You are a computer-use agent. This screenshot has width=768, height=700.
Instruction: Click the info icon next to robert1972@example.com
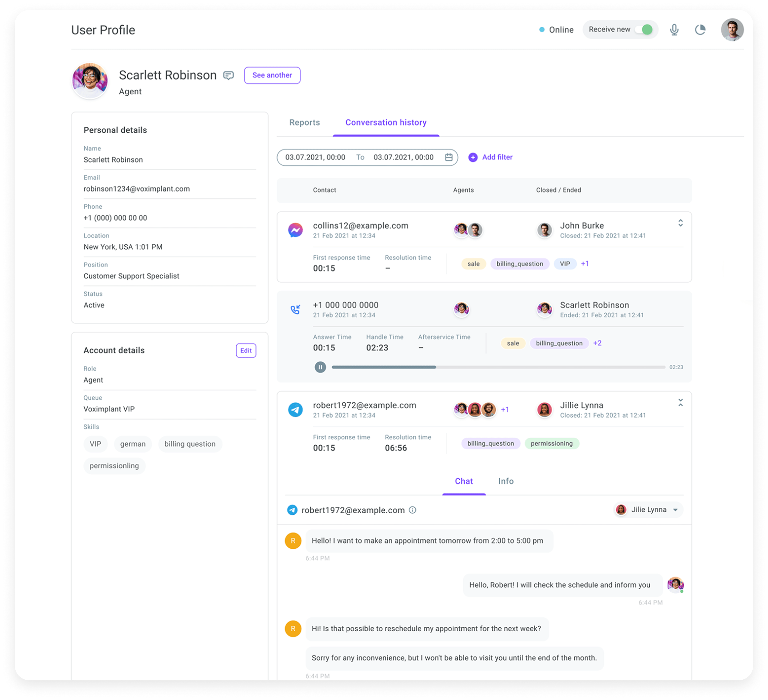(x=412, y=510)
